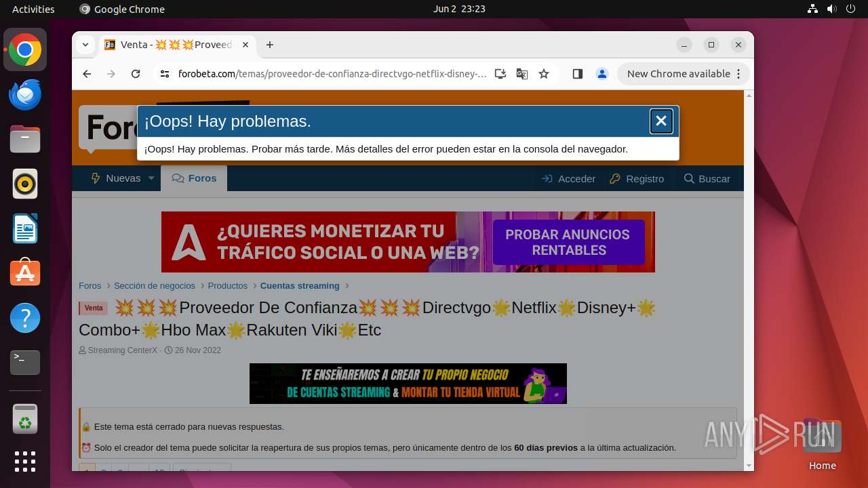Click the install app icon in address bar
The image size is (868, 488).
500,74
